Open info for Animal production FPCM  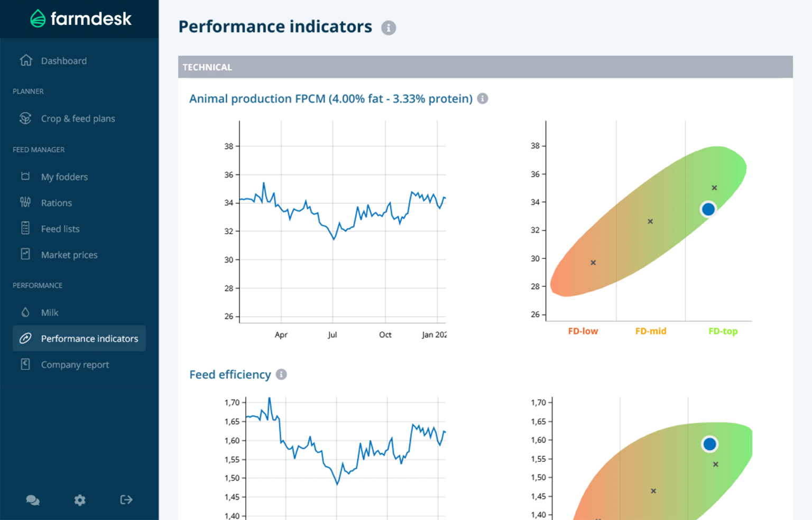(482, 98)
